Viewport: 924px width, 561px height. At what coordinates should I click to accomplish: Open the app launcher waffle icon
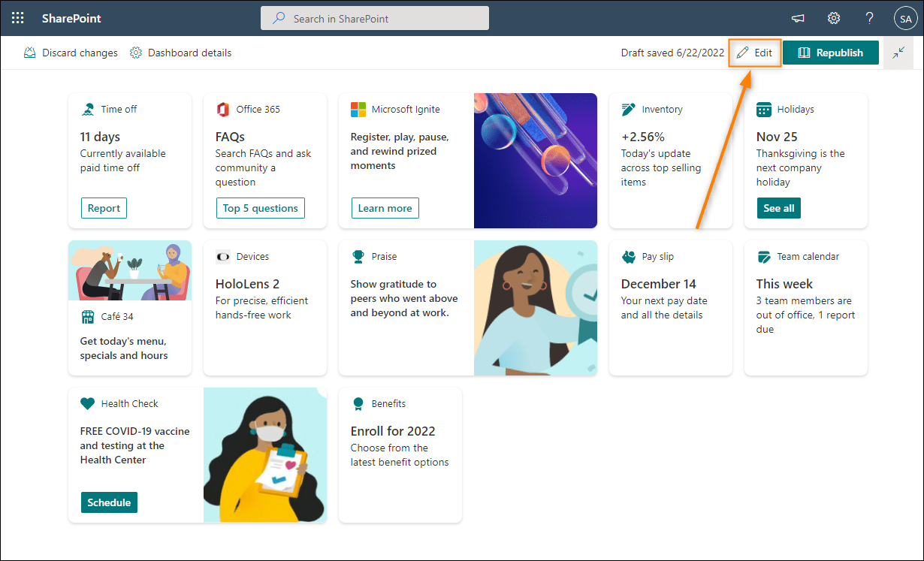pos(17,17)
